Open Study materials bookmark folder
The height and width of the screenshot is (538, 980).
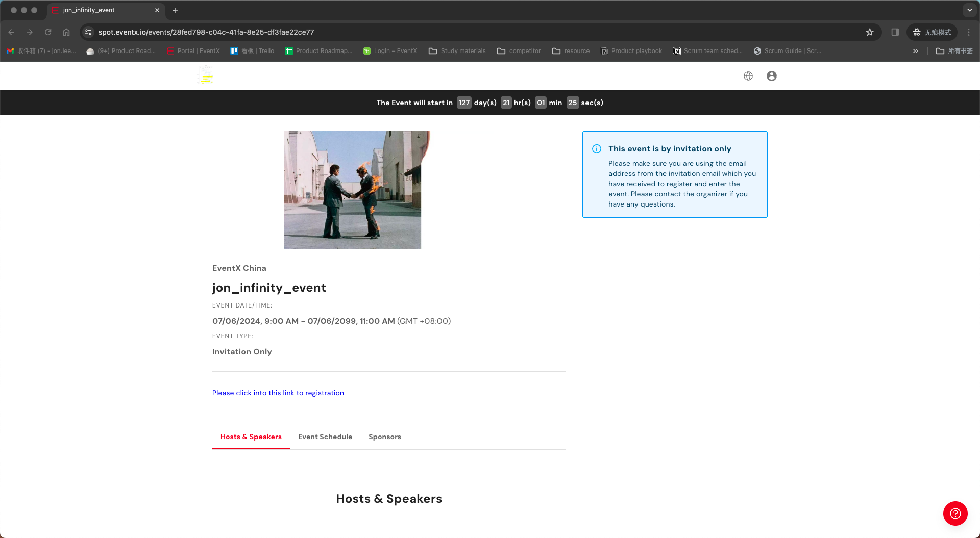coord(457,51)
